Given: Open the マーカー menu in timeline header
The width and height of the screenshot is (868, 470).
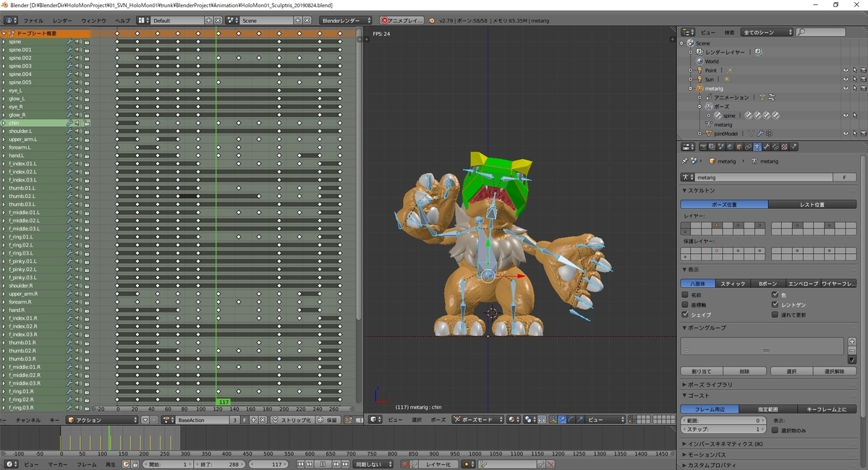Looking at the screenshot, I should pyautogui.click(x=57, y=464).
